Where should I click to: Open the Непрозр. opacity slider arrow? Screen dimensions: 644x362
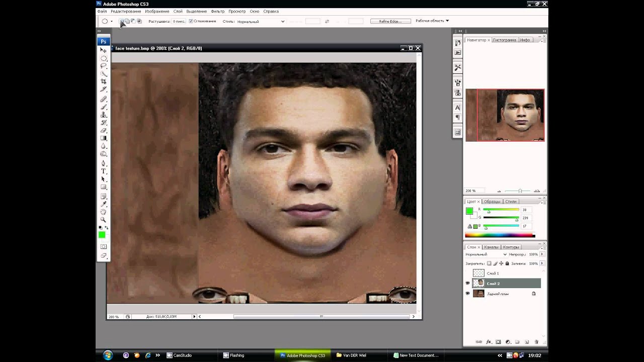coord(542,254)
